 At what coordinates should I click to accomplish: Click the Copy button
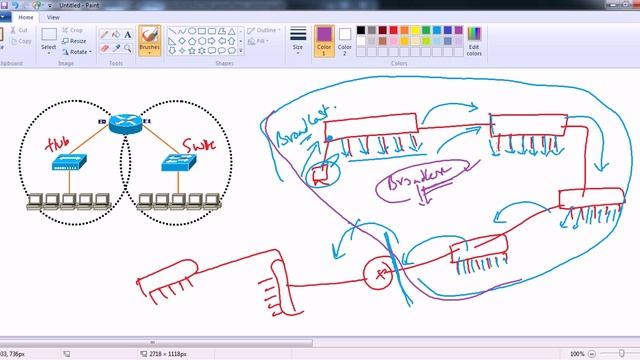point(21,41)
